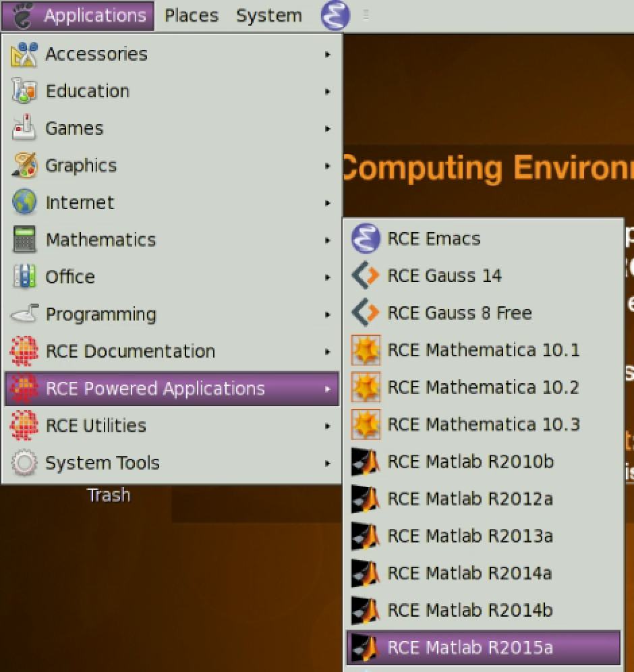This screenshot has width=634, height=672.
Task: Click the RCE Gauss 14 icon
Action: (366, 275)
